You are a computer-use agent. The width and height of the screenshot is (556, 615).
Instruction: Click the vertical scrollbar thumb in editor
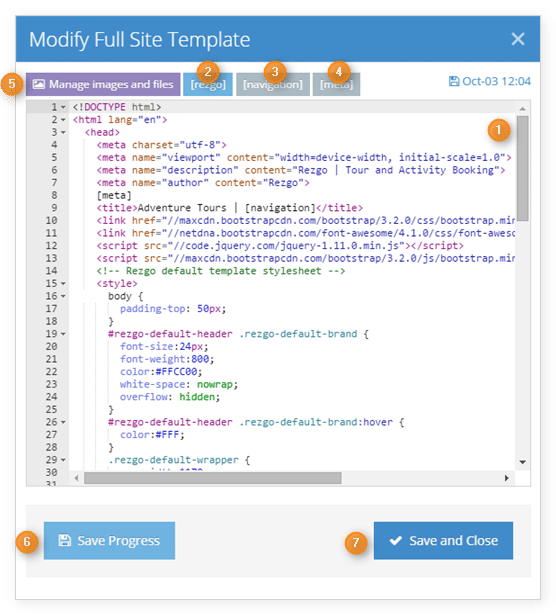tap(522, 169)
